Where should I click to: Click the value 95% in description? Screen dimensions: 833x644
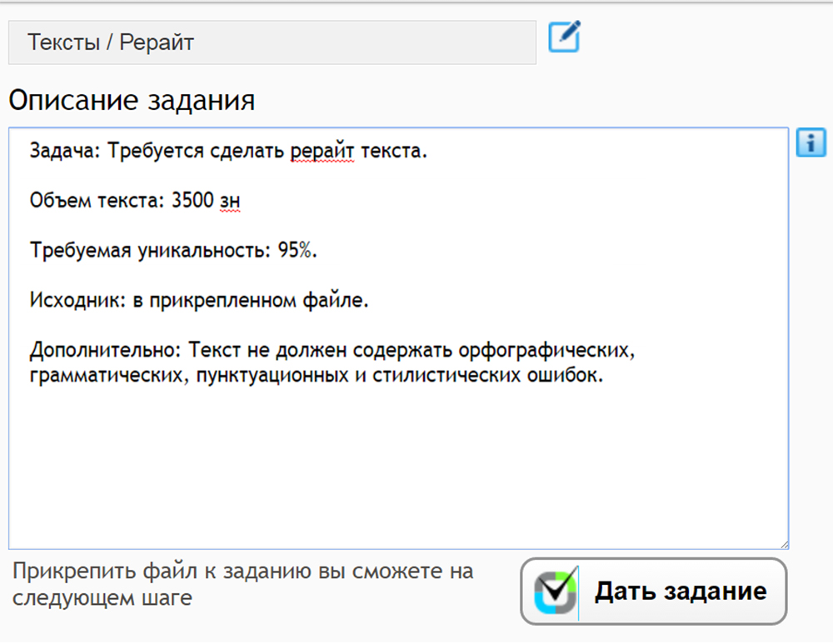coord(297,250)
